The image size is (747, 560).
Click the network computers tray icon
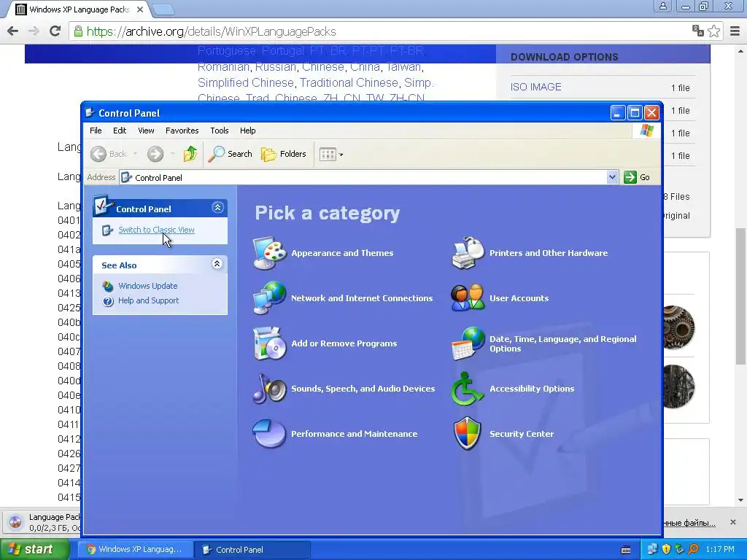pyautogui.click(x=652, y=549)
